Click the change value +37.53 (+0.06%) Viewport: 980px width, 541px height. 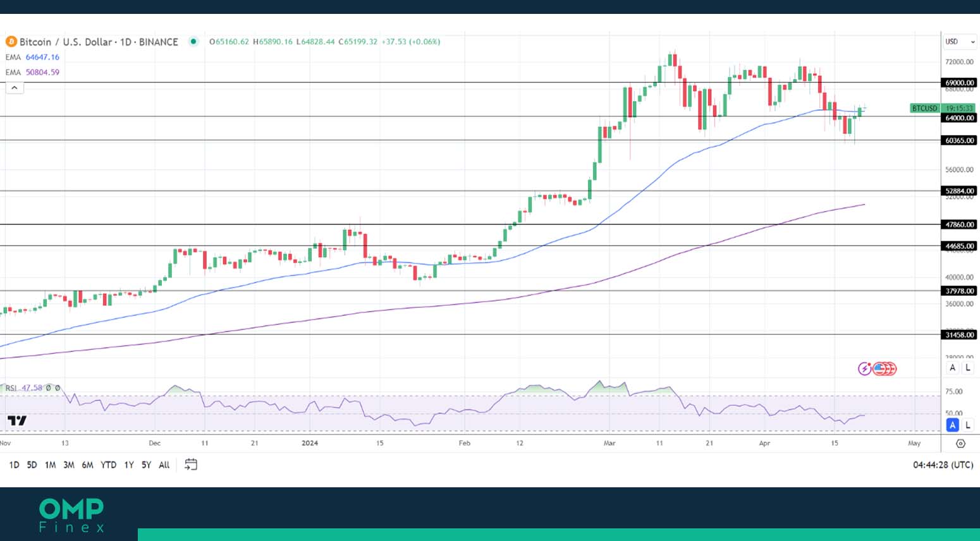[x=411, y=42]
